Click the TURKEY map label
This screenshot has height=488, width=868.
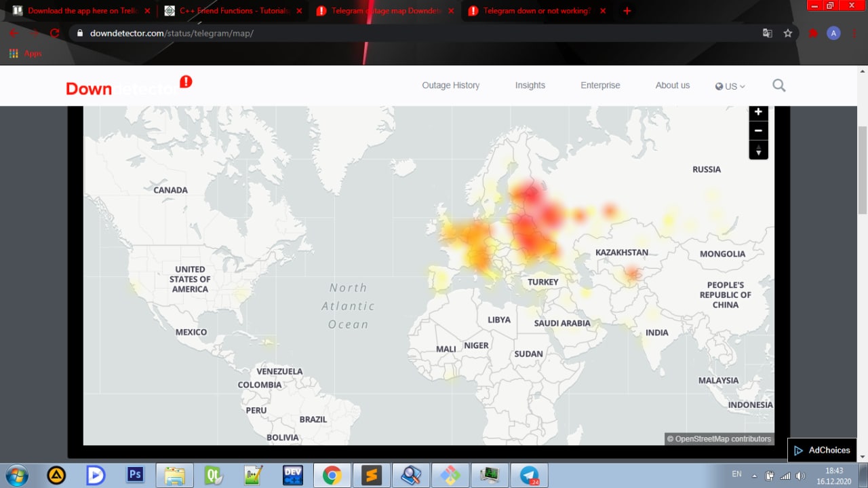pyautogui.click(x=543, y=282)
